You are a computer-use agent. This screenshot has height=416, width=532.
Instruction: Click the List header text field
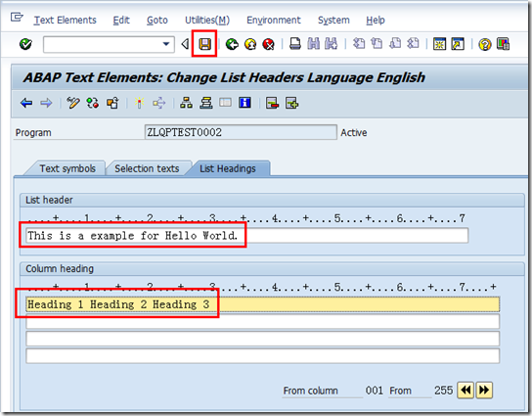pyautogui.click(x=247, y=236)
